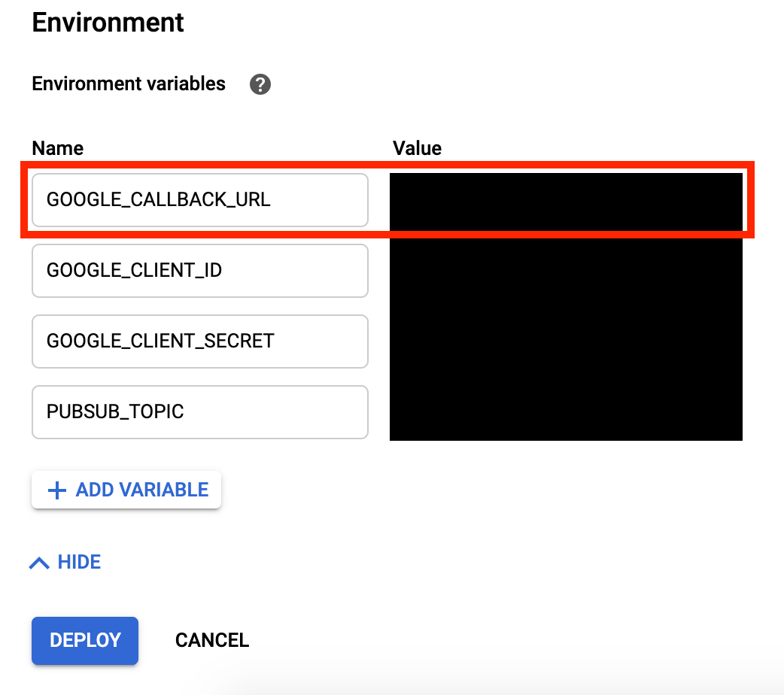Screen dimensions: 784x695
Task: Click the redacted value for GOOGLE_CALLBACK_URL
Action: coord(566,200)
